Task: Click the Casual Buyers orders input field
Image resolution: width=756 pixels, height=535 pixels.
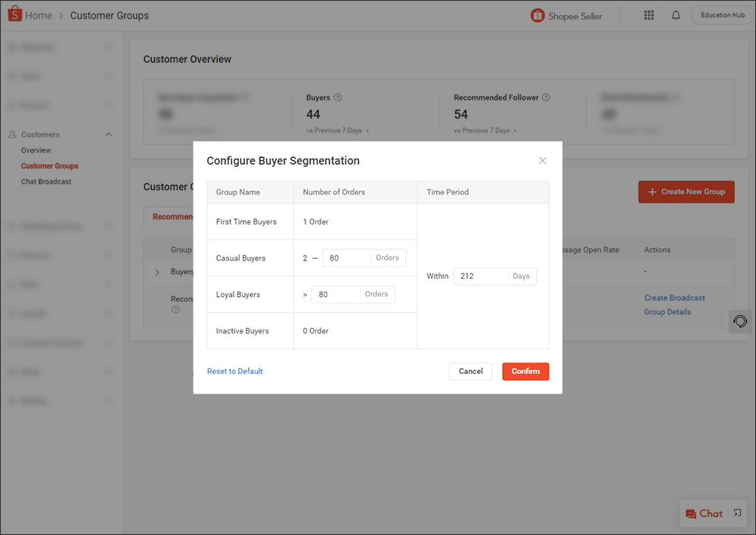Action: pos(347,258)
